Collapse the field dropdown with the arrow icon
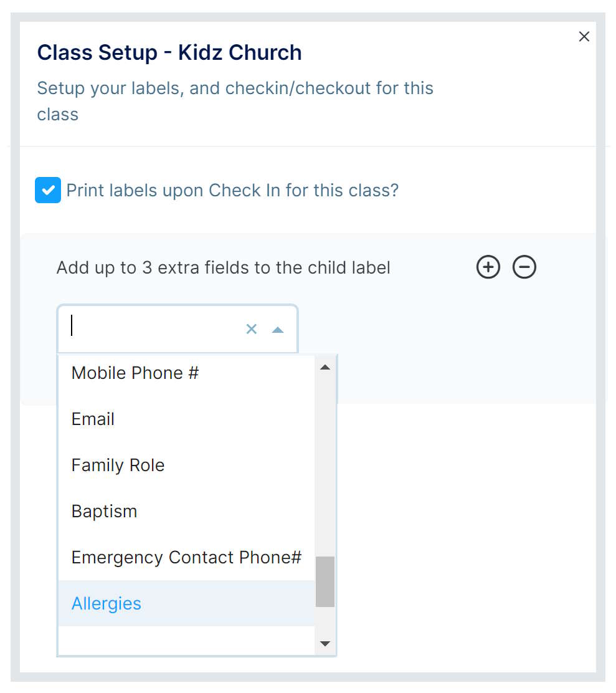Image resolution: width=616 pixels, height=693 pixels. [x=278, y=328]
